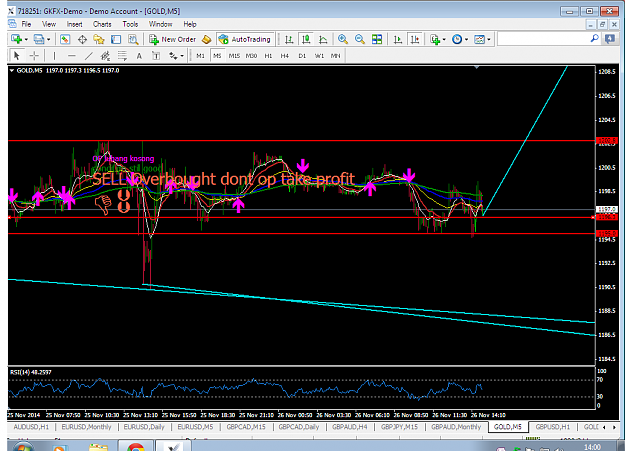This screenshot has width=625, height=451.
Task: Switch timeframe to M30
Action: pos(251,56)
